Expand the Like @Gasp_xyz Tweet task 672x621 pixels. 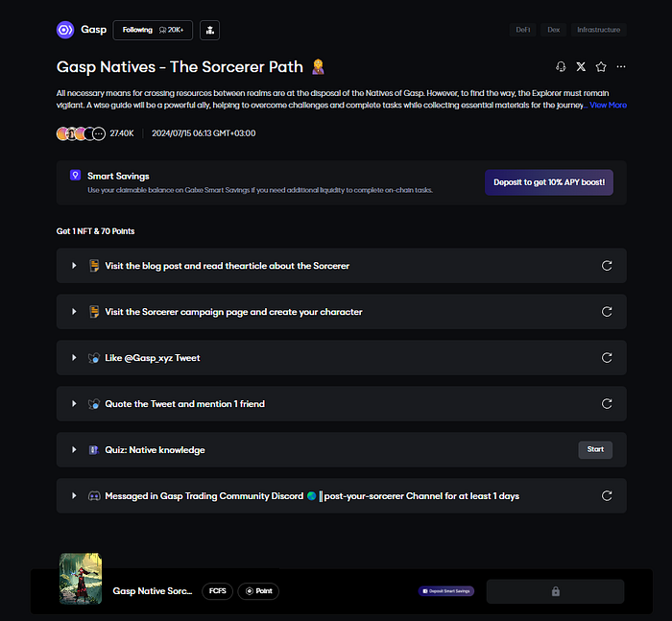point(74,358)
